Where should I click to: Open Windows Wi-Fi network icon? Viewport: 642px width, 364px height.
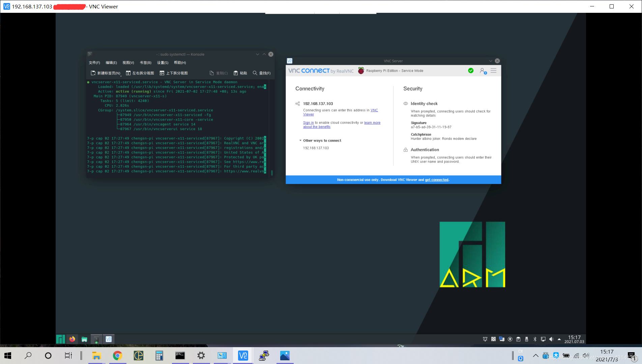(577, 356)
